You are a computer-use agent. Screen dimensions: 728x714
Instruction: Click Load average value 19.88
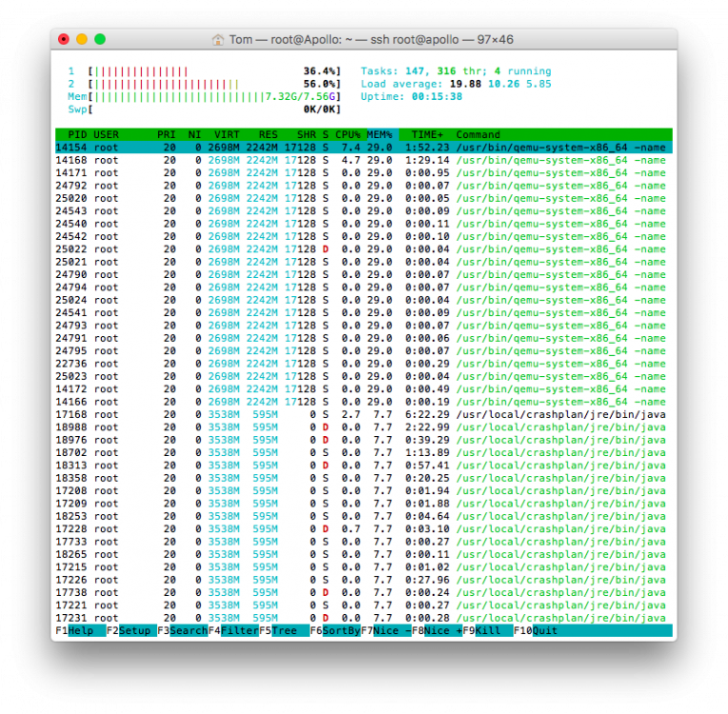pos(465,84)
